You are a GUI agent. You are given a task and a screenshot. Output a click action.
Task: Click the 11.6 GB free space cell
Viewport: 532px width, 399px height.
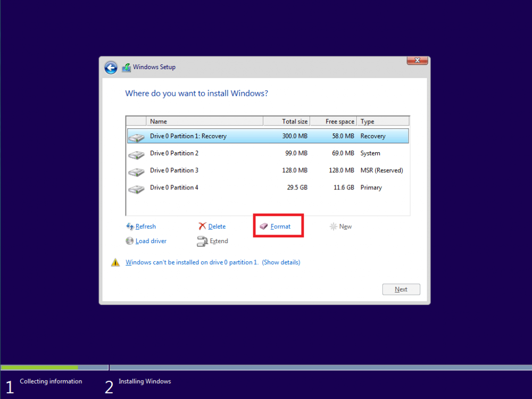[344, 188]
